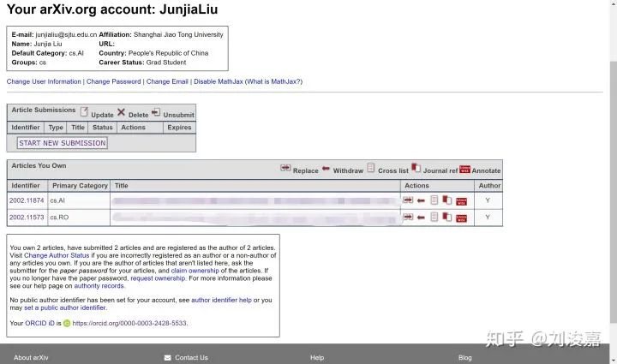The height and width of the screenshot is (364, 617).
Task: Click the Cross list legend icon in header
Action: (x=371, y=168)
